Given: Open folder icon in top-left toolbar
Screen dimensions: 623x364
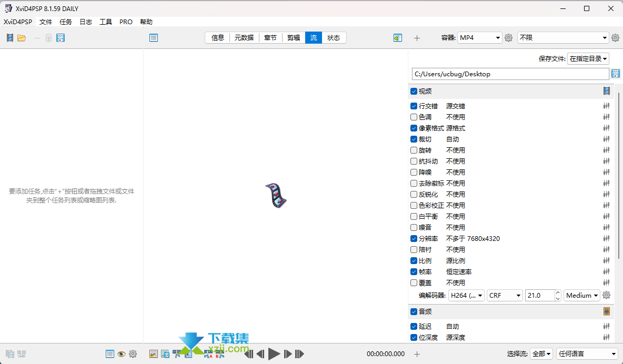Looking at the screenshot, I should (x=22, y=38).
